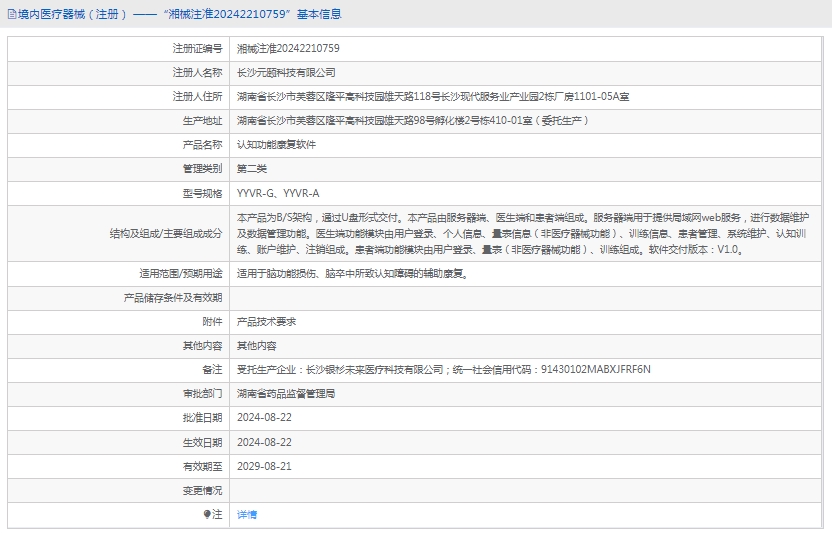Click the 备注 text with the unified credit code
The image size is (832, 534).
tap(443, 369)
